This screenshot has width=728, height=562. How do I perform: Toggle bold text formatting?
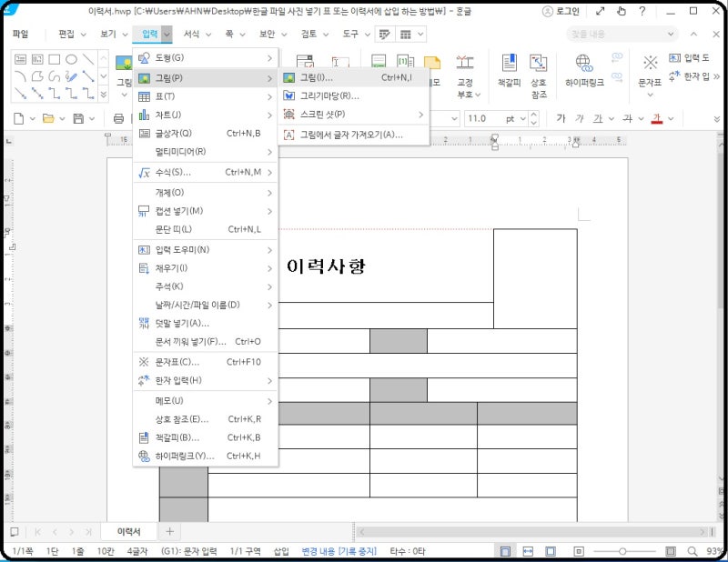(562, 117)
